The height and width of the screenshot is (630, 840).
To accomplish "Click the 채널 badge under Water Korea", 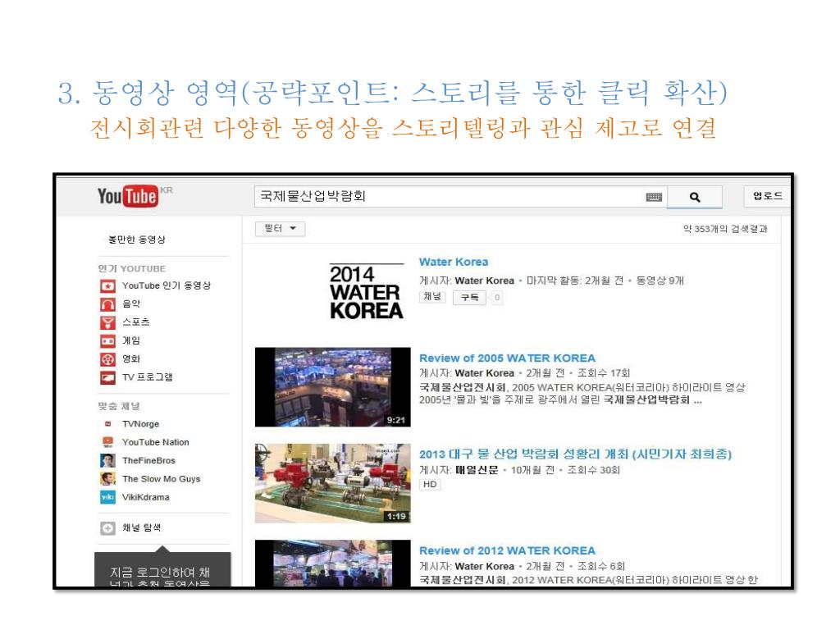I will click(x=432, y=296).
